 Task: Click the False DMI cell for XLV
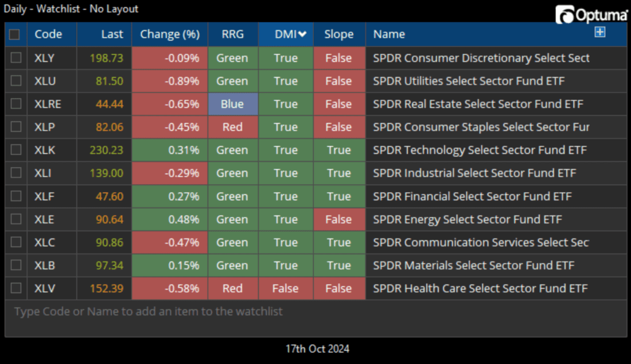[286, 288]
